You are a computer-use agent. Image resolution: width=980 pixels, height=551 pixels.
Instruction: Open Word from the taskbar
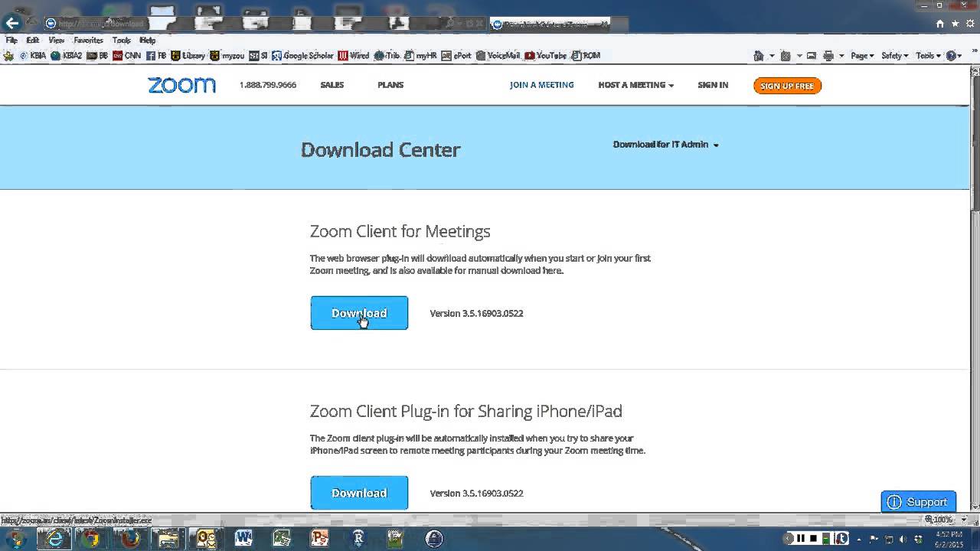point(243,539)
